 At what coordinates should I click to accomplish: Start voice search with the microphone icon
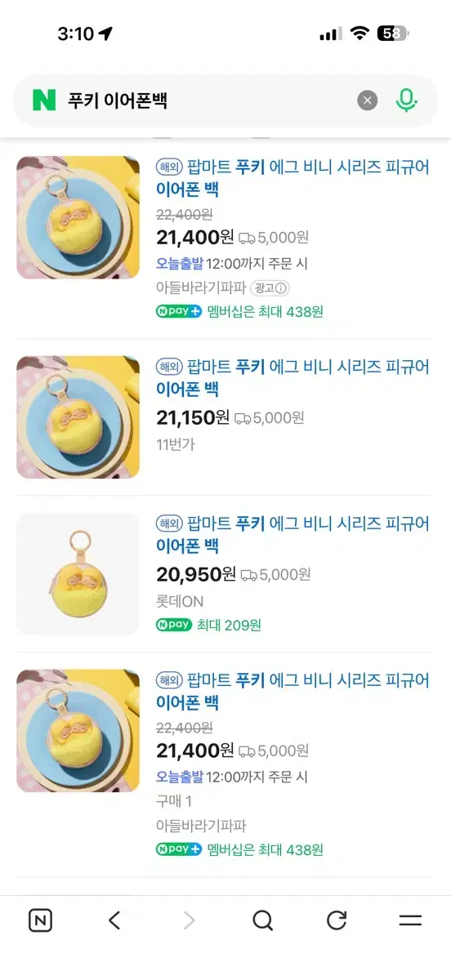[406, 100]
